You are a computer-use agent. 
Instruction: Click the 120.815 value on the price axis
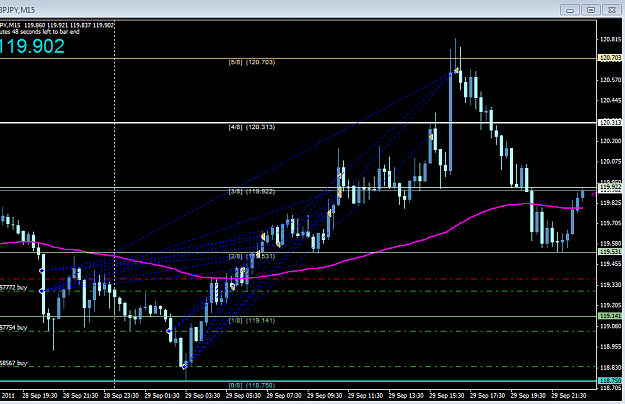[x=610, y=39]
